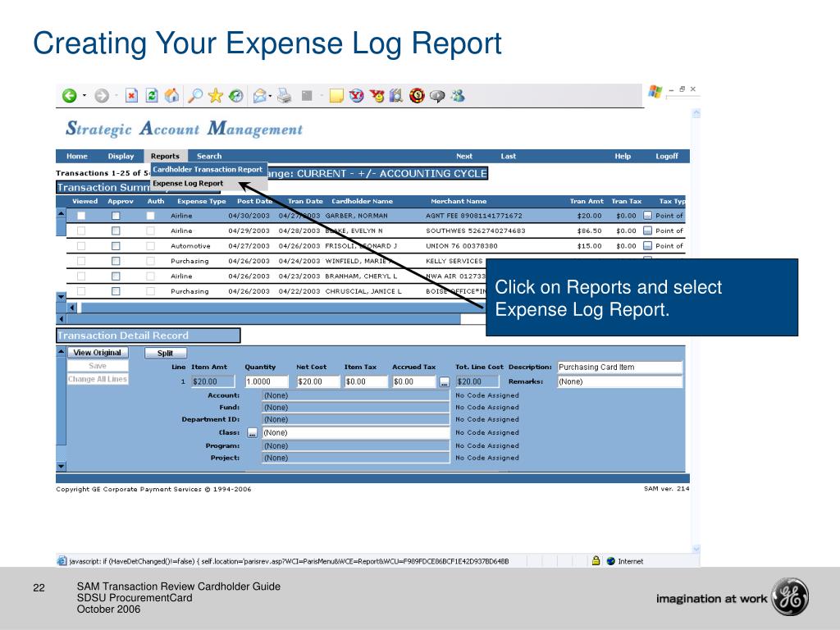Click the Save button
This screenshot has height=630, width=840.
click(98, 366)
